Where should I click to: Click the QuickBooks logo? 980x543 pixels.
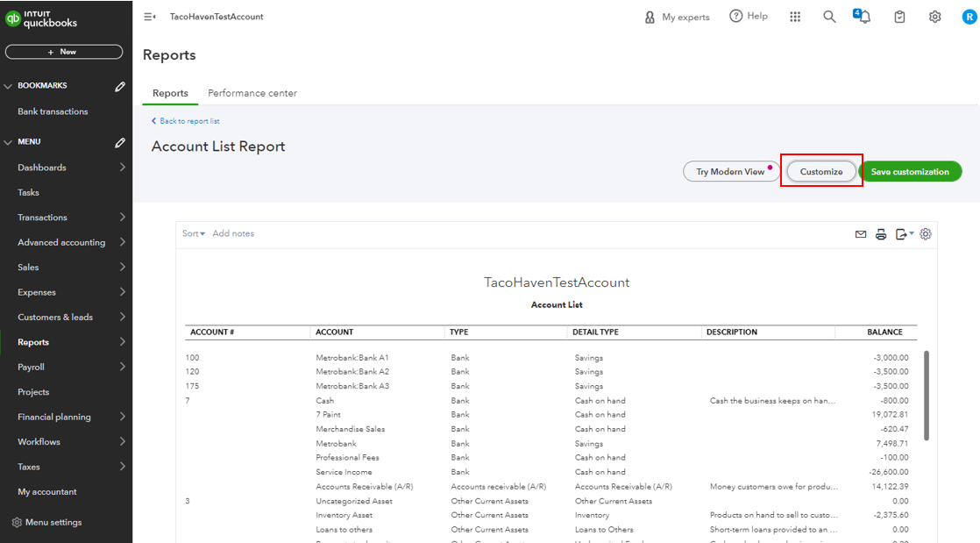click(x=41, y=18)
